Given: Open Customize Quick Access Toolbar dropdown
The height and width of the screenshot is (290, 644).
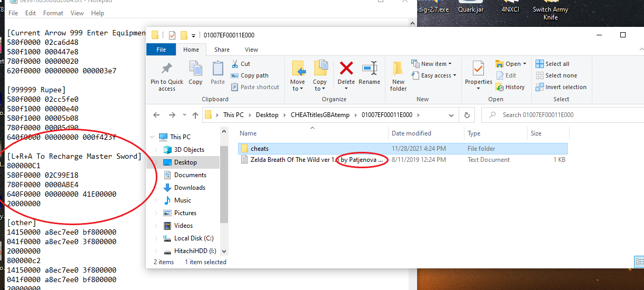Looking at the screenshot, I should coord(194,35).
